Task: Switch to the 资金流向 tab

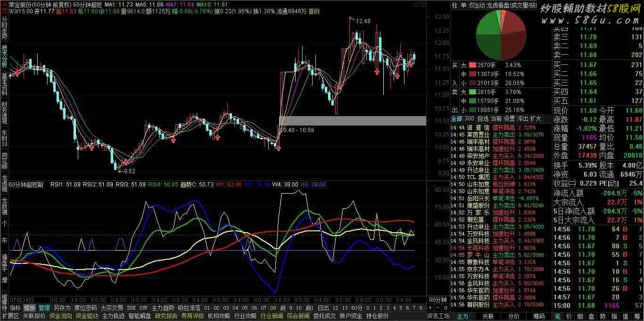Action: (60, 316)
